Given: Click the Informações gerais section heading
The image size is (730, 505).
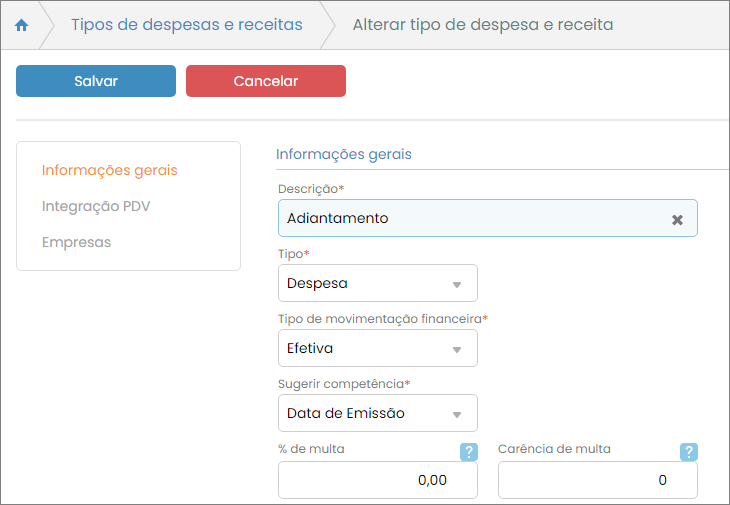Looking at the screenshot, I should [x=343, y=154].
